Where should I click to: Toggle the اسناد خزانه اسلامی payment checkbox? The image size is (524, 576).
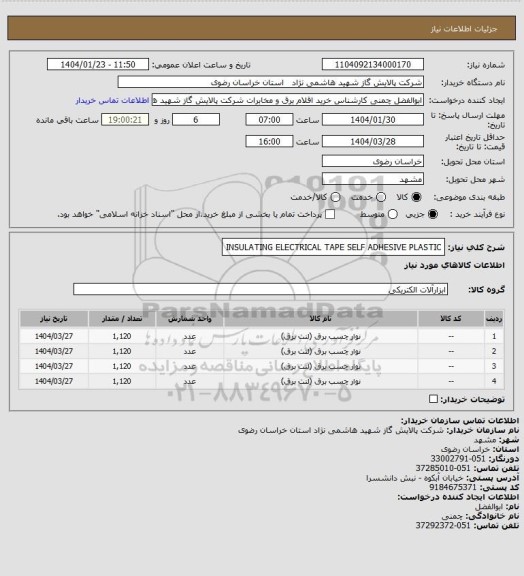coord(330,214)
